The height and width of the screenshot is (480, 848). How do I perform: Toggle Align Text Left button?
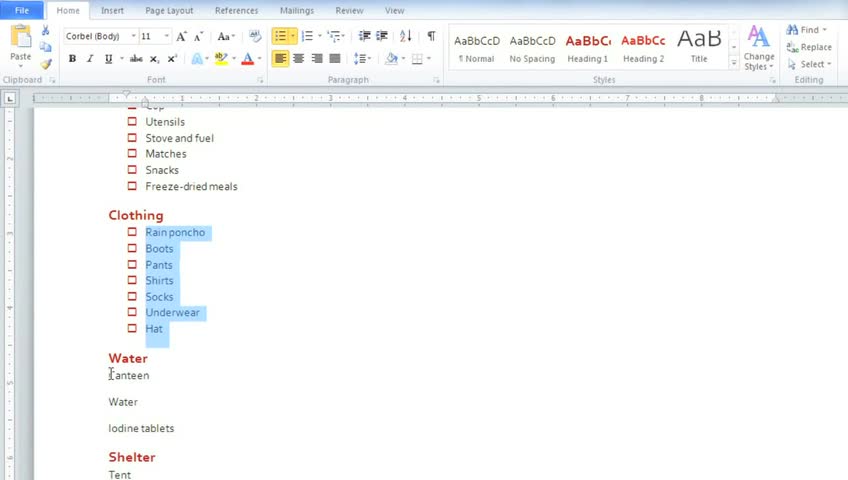280,58
